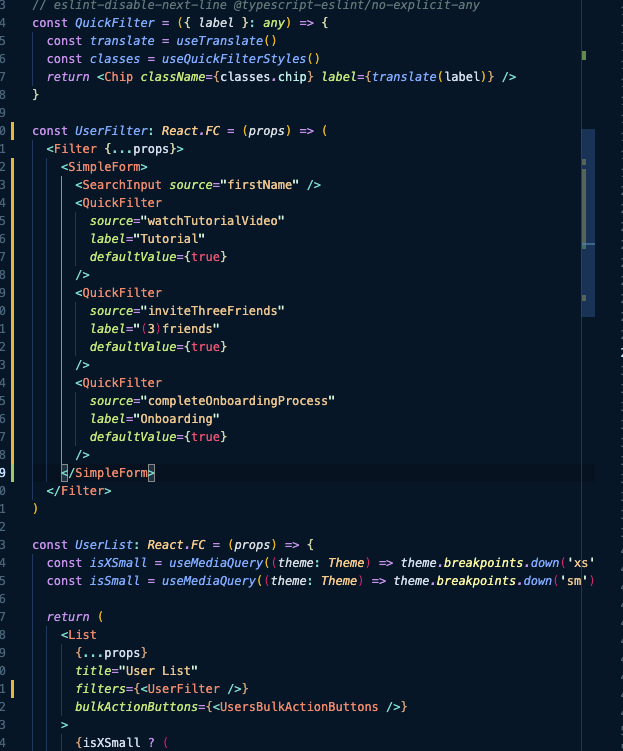This screenshot has width=623, height=751.
Task: Click return keyword before the Chip tag
Action: (x=68, y=77)
